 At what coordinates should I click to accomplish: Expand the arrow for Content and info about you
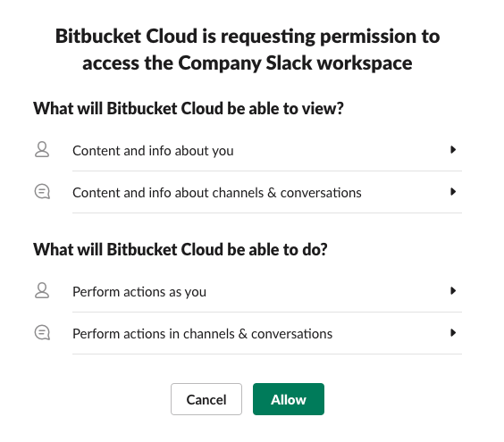[x=453, y=150]
